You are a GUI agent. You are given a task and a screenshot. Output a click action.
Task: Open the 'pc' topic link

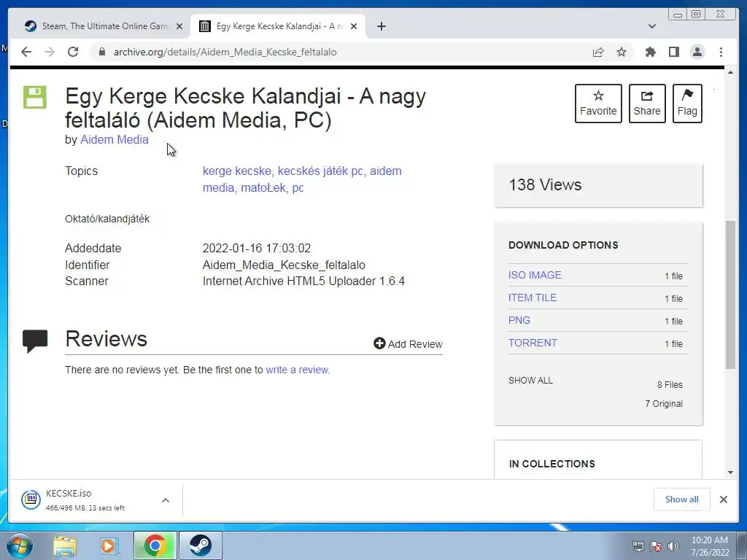coord(298,188)
